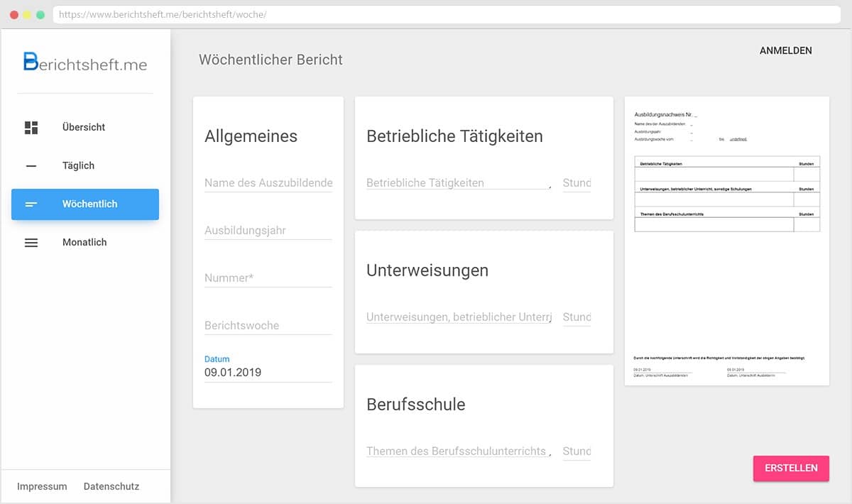Select the Nummer input field

pos(268,278)
